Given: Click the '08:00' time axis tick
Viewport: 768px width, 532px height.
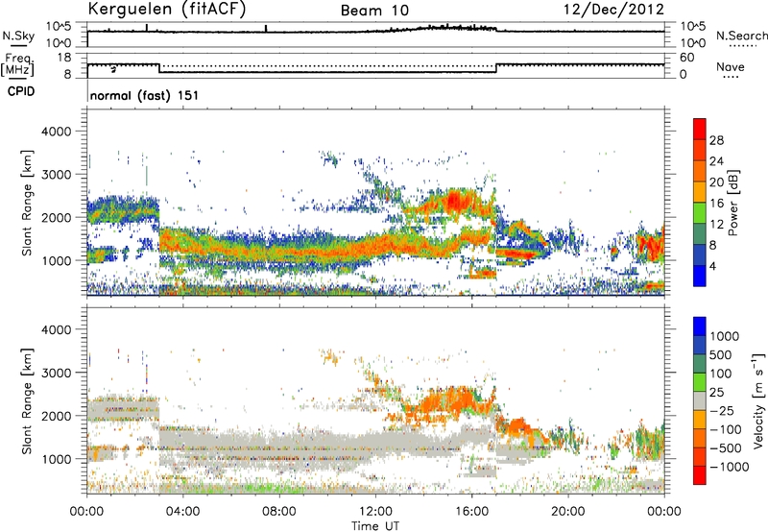Looking at the screenshot, I should [278, 512].
